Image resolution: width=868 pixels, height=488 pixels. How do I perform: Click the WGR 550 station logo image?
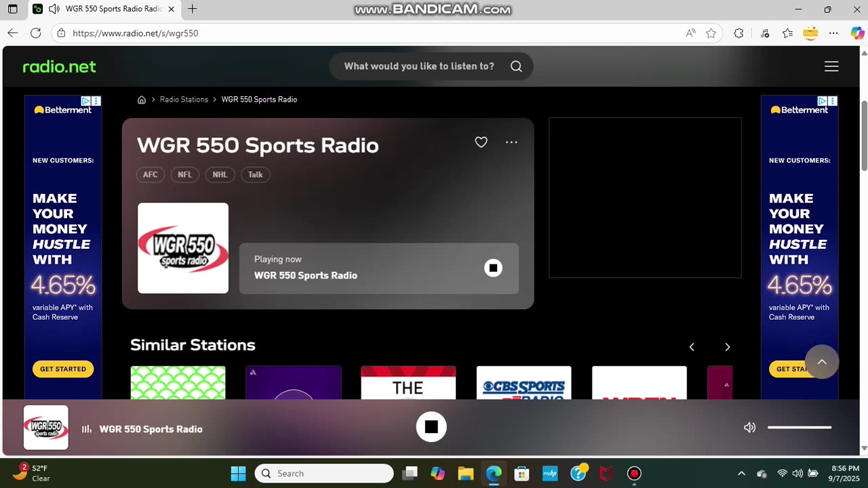(x=183, y=248)
